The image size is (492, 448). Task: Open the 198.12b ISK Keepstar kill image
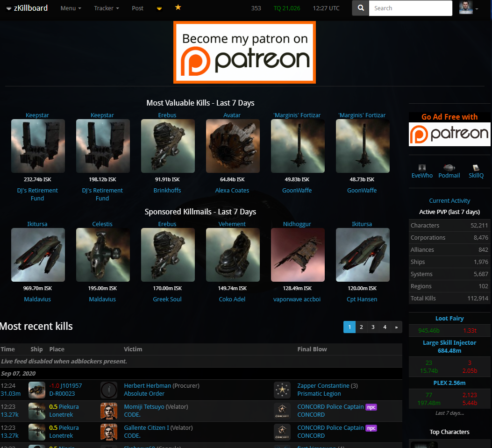103,146
